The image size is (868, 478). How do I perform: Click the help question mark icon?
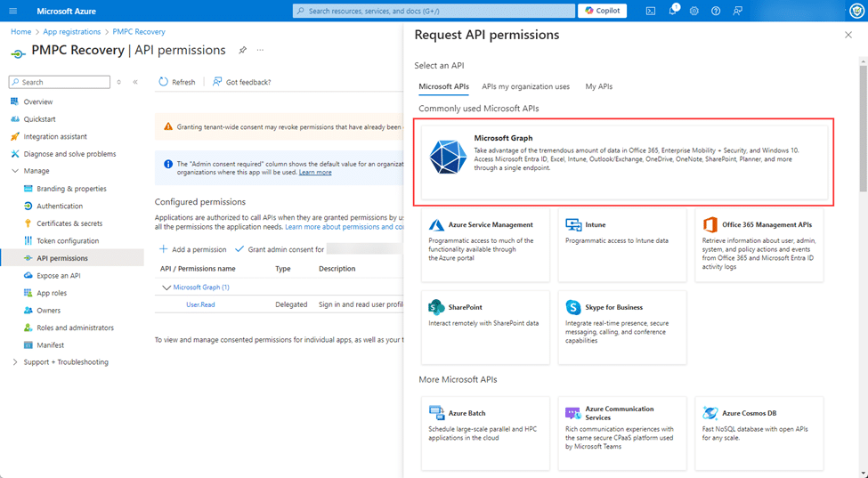point(716,11)
